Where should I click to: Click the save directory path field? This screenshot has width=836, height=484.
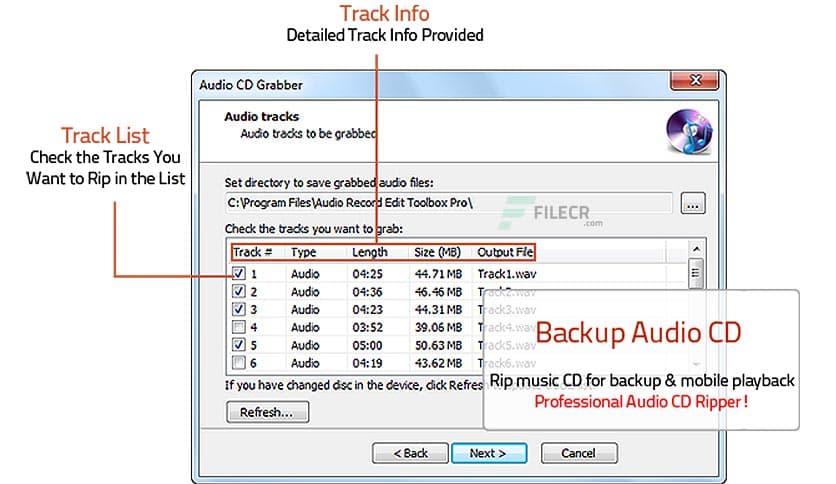[448, 203]
